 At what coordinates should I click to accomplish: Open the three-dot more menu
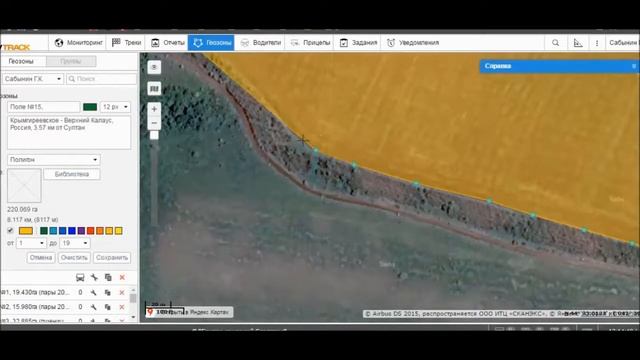coord(597,42)
